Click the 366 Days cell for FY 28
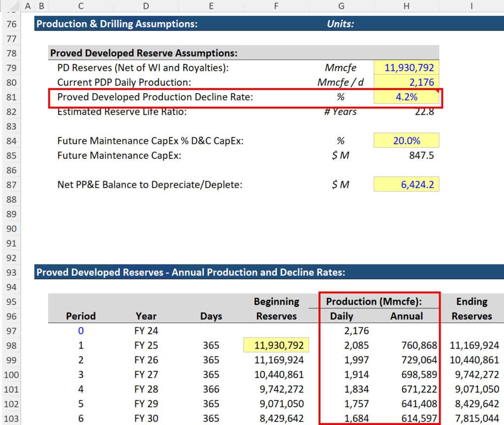Screen dimensions: 504x425 [211, 389]
